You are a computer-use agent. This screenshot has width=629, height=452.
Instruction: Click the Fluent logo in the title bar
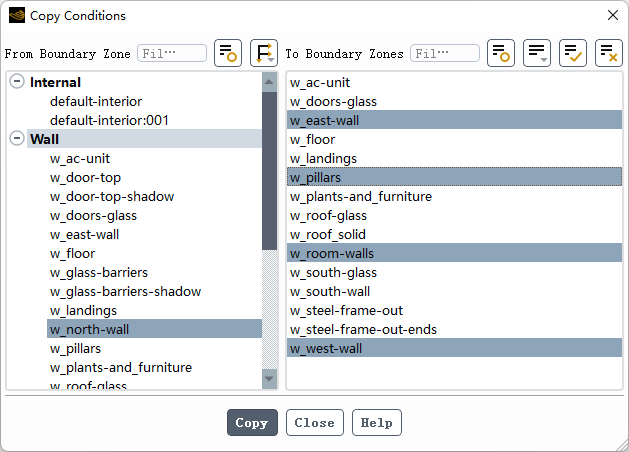[x=17, y=15]
